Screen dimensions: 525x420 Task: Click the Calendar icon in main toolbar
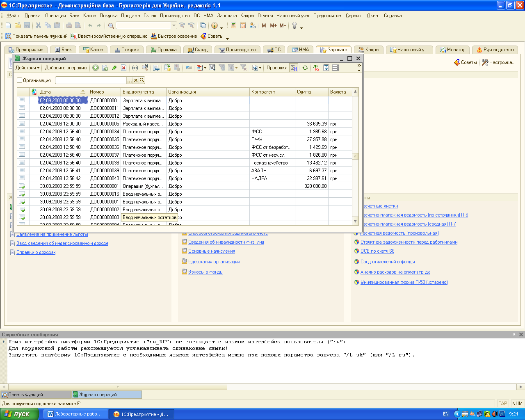click(243, 25)
